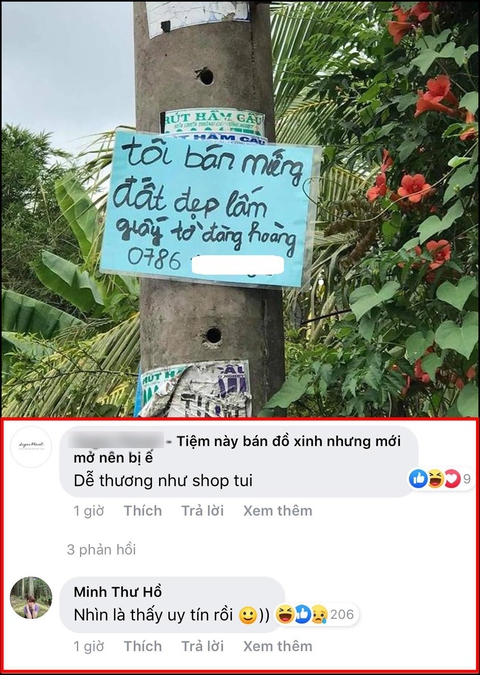The width and height of the screenshot is (480, 675).
Task: Like the 'Dễ thương như shop tui' comment
Action: click(x=143, y=511)
